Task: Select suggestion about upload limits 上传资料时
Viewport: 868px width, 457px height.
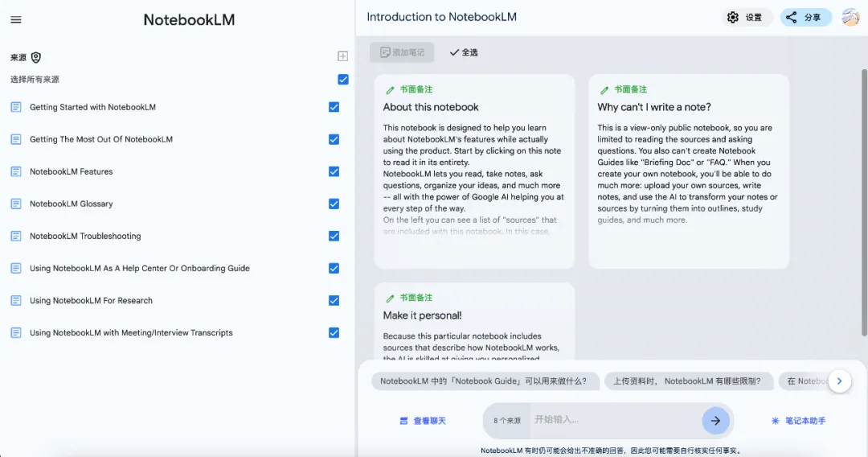Action: tap(689, 381)
